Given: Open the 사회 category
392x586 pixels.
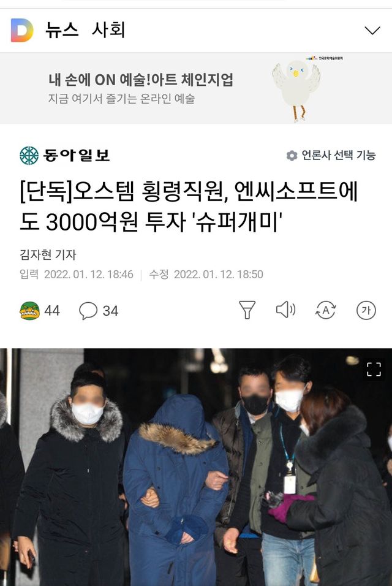Looking at the screenshot, I should [x=108, y=29].
